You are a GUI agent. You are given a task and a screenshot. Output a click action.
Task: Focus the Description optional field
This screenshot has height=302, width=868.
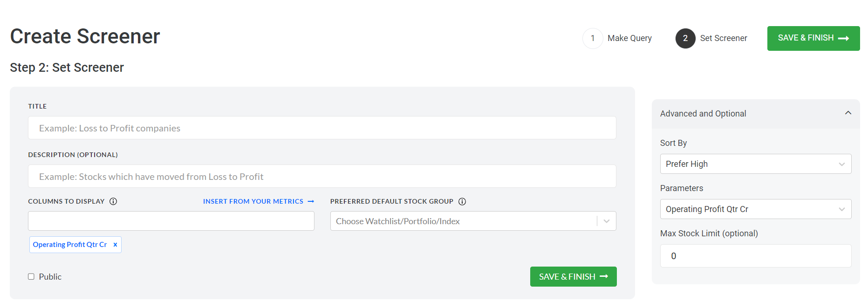(322, 176)
